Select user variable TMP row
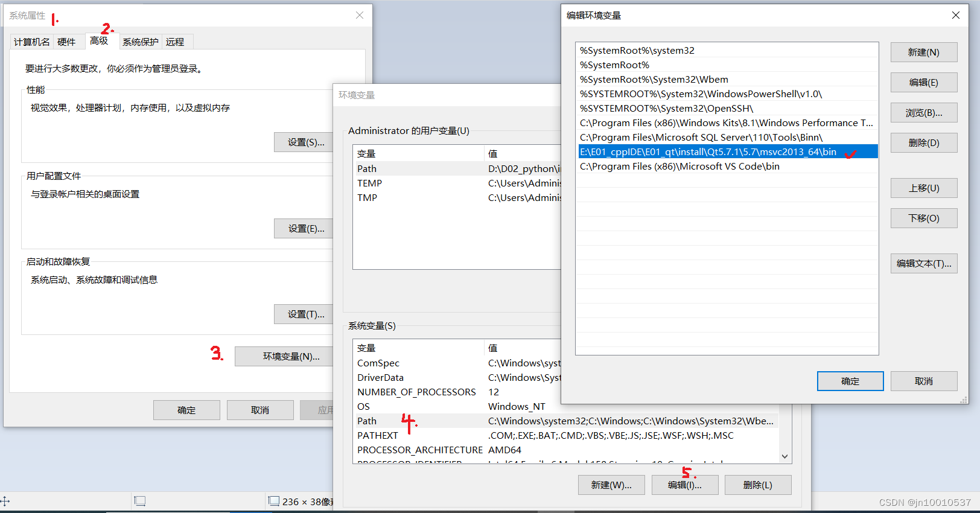 coord(457,198)
